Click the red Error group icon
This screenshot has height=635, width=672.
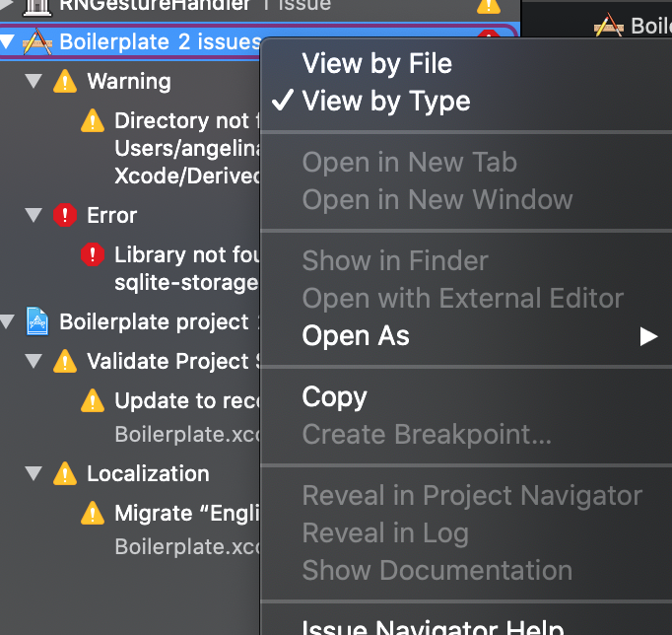(65, 215)
